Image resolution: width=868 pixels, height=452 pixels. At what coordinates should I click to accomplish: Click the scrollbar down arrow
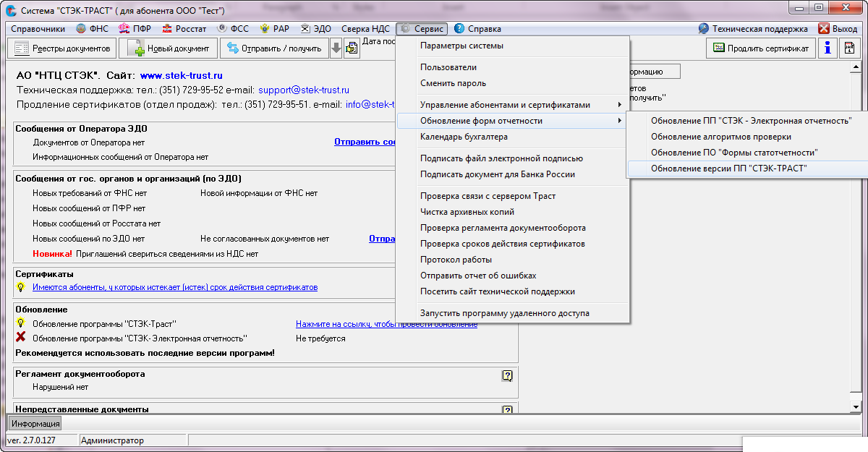point(856,406)
